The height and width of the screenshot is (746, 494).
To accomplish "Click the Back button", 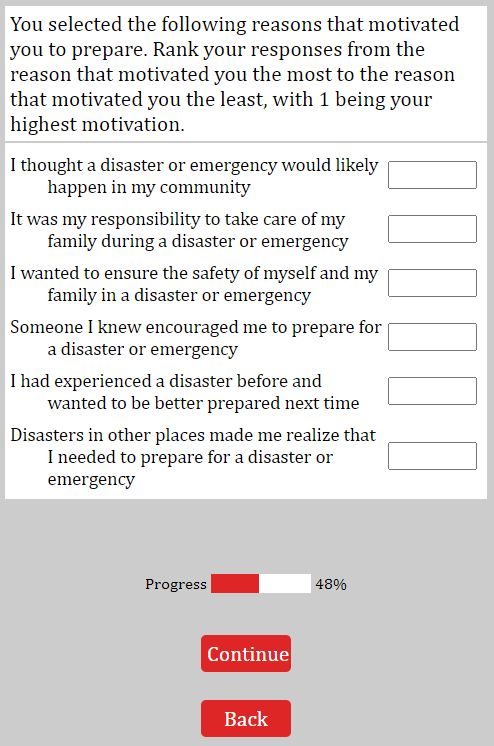I will point(246,718).
